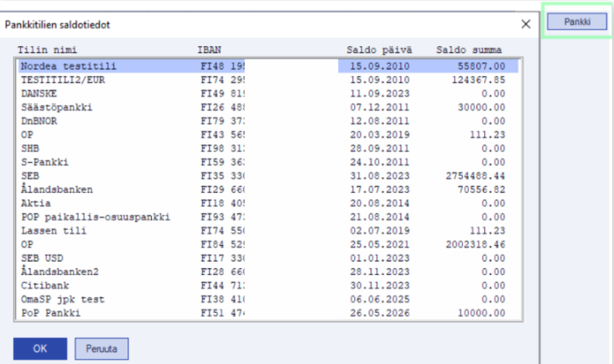Click the Pankki button
Screen dimensions: 614x364
click(x=577, y=22)
